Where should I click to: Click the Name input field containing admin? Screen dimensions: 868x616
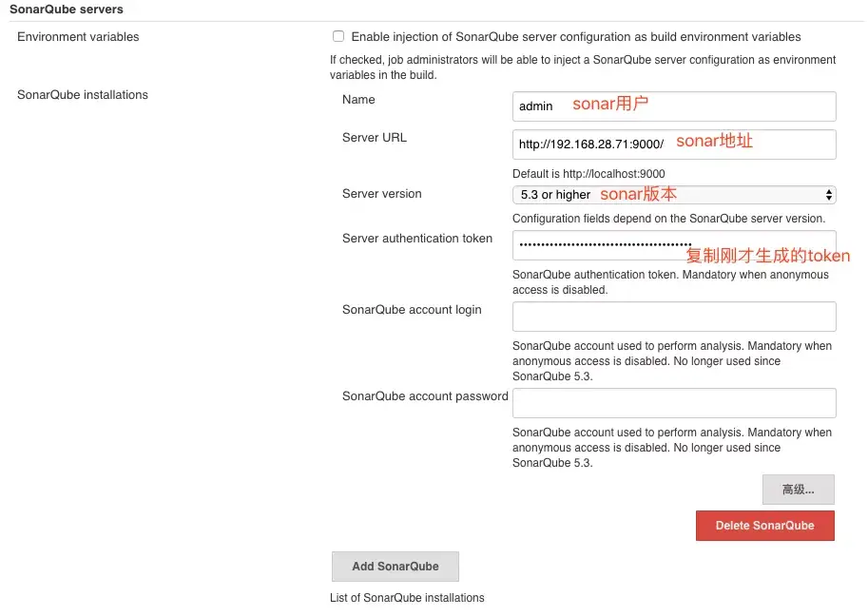click(673, 106)
